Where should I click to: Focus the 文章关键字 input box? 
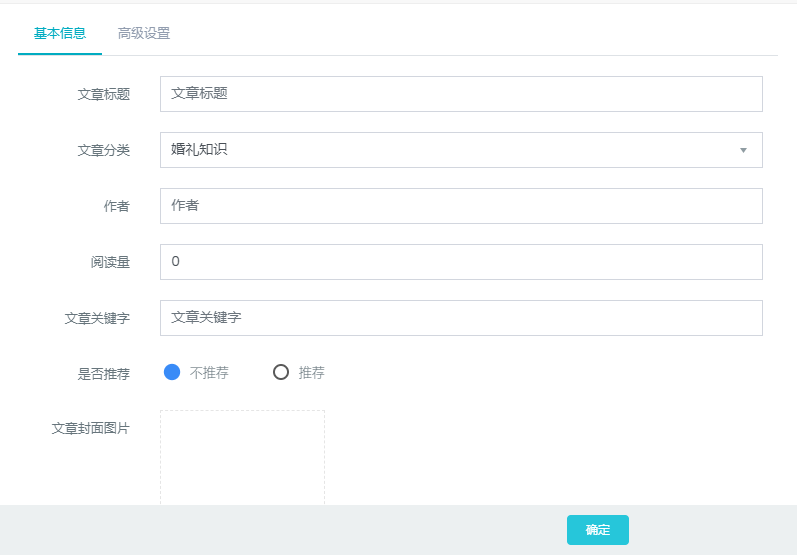tap(461, 318)
